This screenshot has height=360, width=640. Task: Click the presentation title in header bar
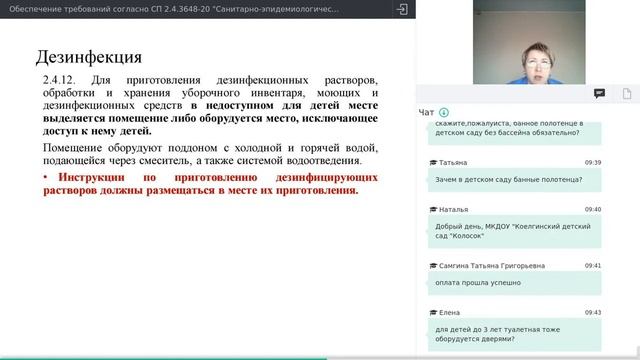(174, 9)
